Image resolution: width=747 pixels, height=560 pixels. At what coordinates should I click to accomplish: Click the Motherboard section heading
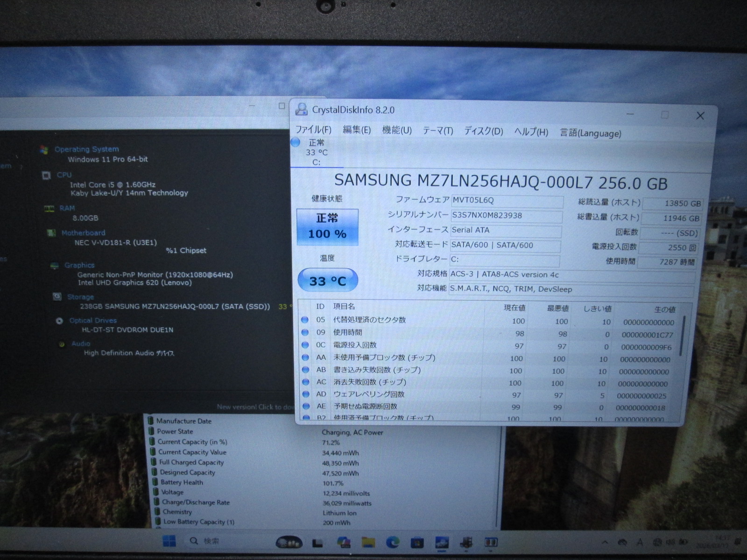coord(83,233)
